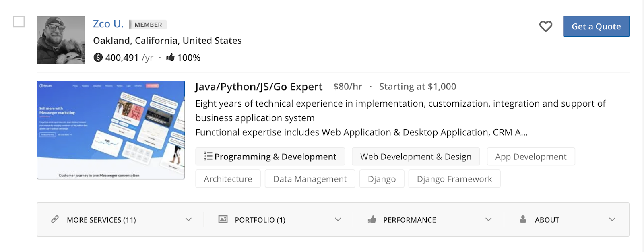Image resolution: width=644 pixels, height=252 pixels.
Task: Select the Web Development & Design tag
Action: 415,157
